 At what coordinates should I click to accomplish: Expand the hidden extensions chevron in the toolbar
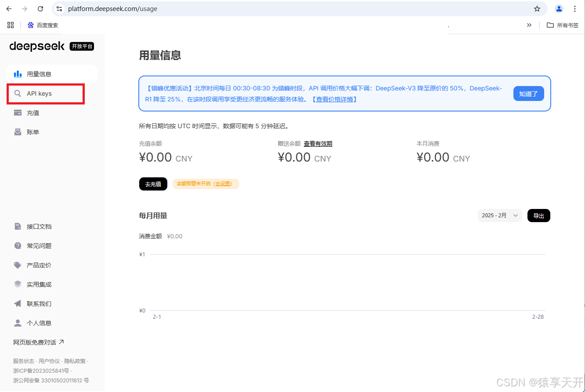[529, 25]
